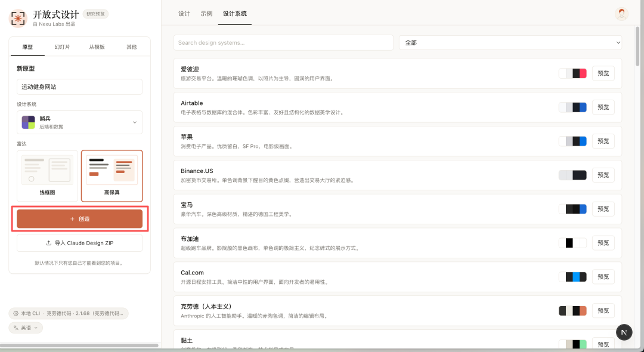Viewport: 644px width, 352px height.
Task: Preview the 布加迪 design system
Action: (603, 243)
